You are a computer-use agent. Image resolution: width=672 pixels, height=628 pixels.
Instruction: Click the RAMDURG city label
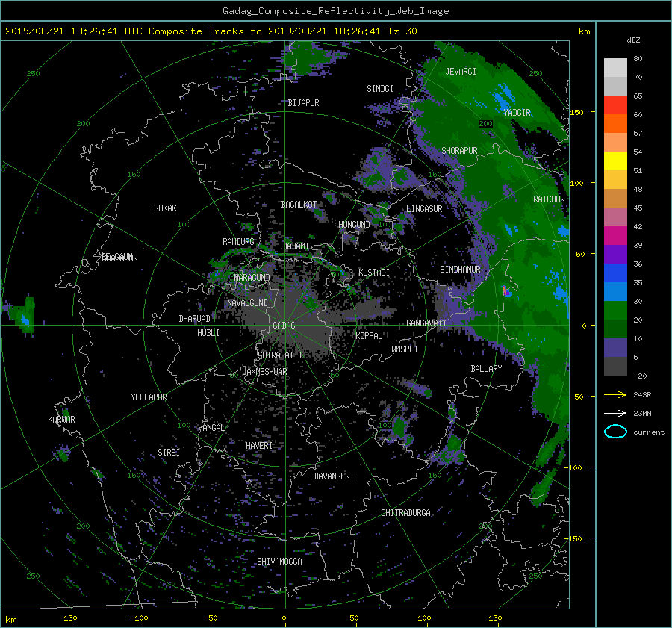tap(238, 242)
